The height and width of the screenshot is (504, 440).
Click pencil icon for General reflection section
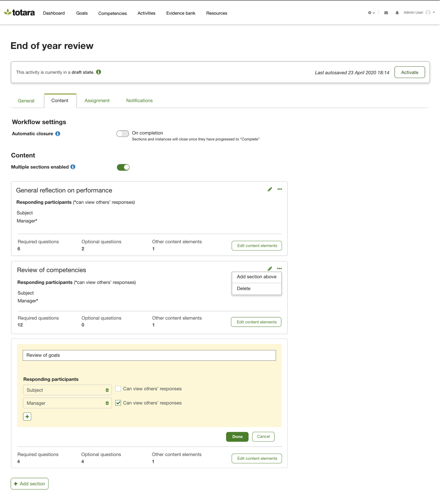tap(269, 189)
